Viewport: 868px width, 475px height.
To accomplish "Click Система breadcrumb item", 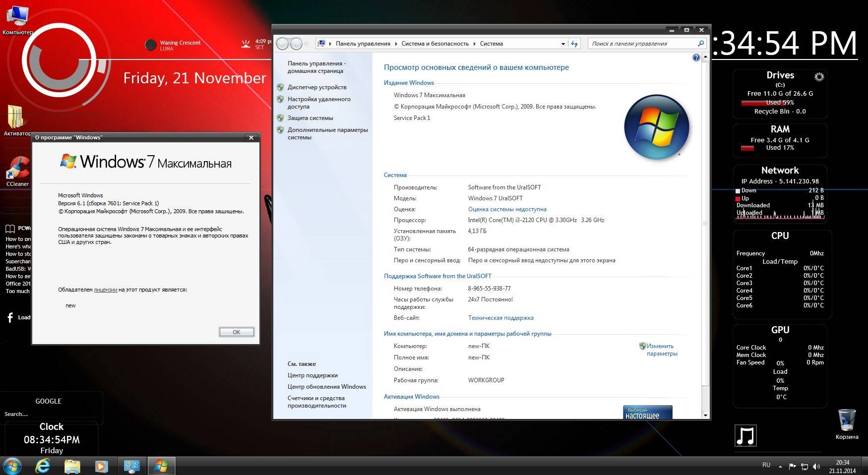I will [492, 44].
